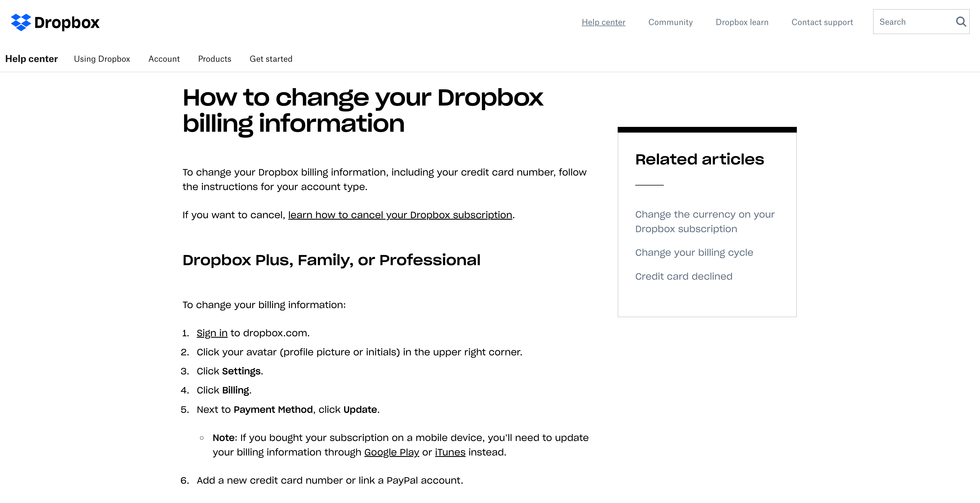This screenshot has height=503, width=980.
Task: Click Dropbox learn navigation icon
Action: coord(742,22)
